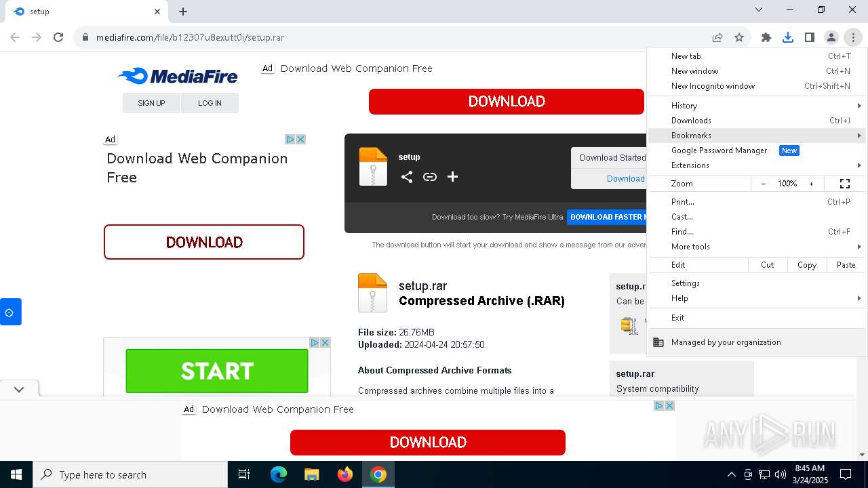Click the forward navigation arrow
Viewport: 868px width, 488px height.
[37, 37]
